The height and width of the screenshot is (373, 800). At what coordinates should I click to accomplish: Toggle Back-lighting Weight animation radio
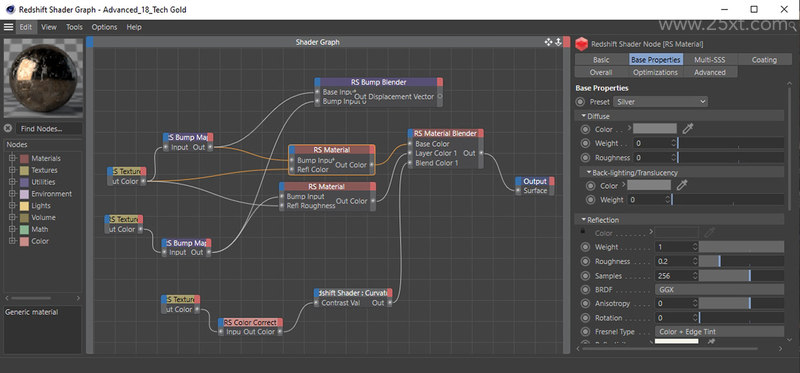point(590,200)
